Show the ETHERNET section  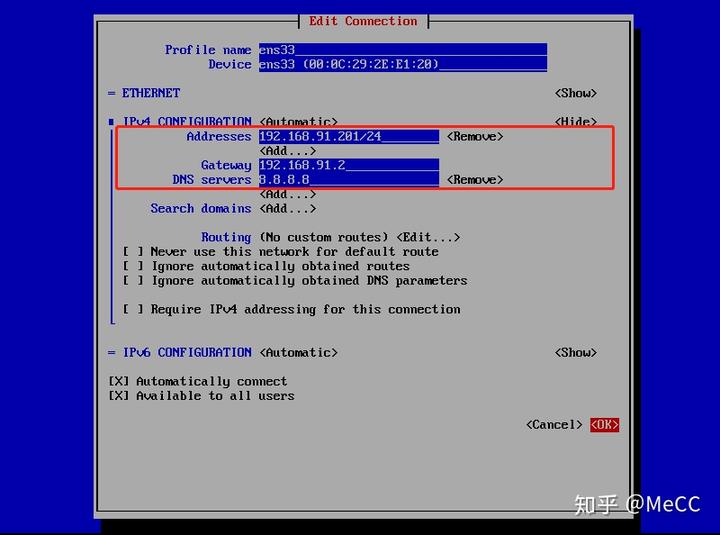576,93
